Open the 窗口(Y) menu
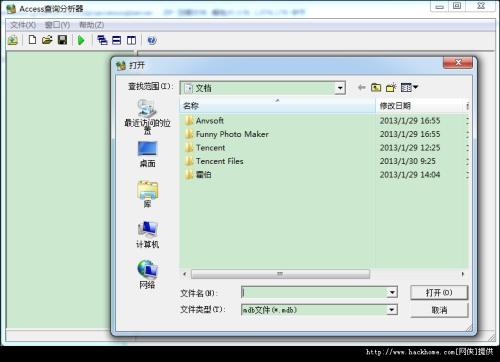The width and height of the screenshot is (500, 362). 57,25
